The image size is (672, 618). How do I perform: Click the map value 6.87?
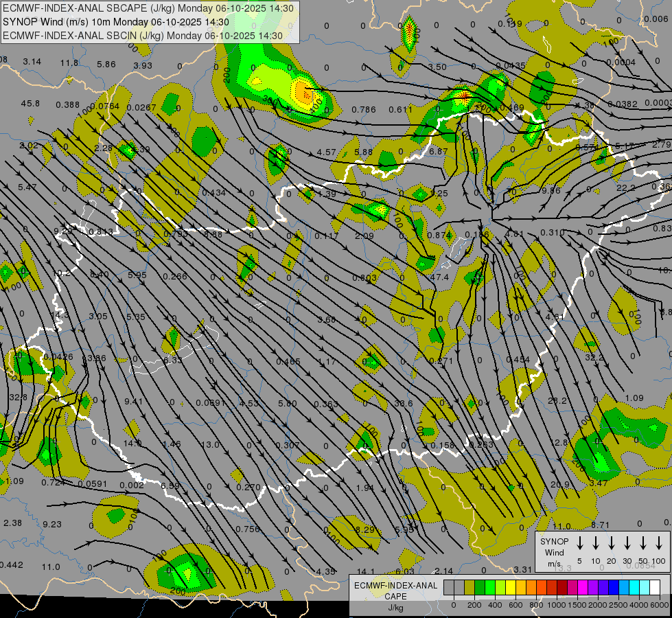tap(438, 151)
